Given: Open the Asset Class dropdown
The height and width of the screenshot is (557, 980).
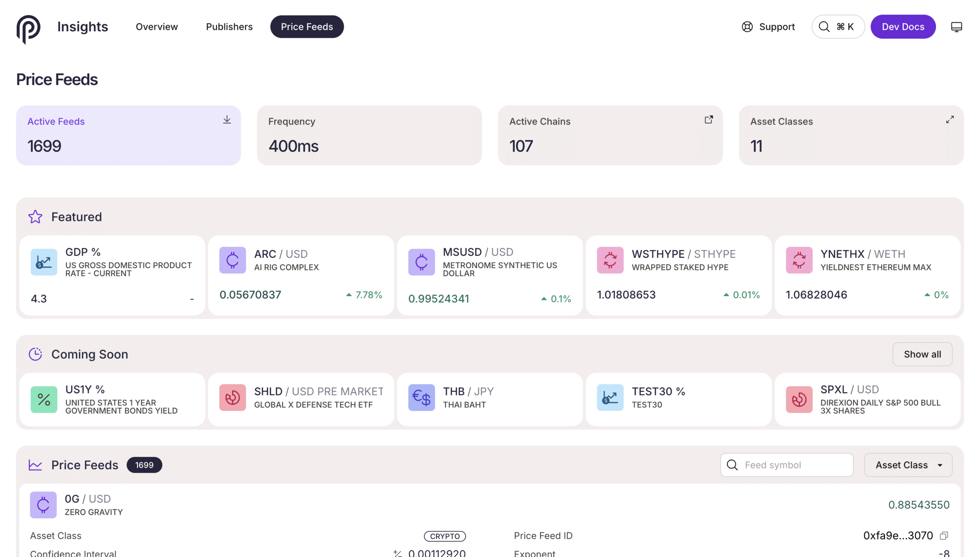Looking at the screenshot, I should [x=908, y=465].
